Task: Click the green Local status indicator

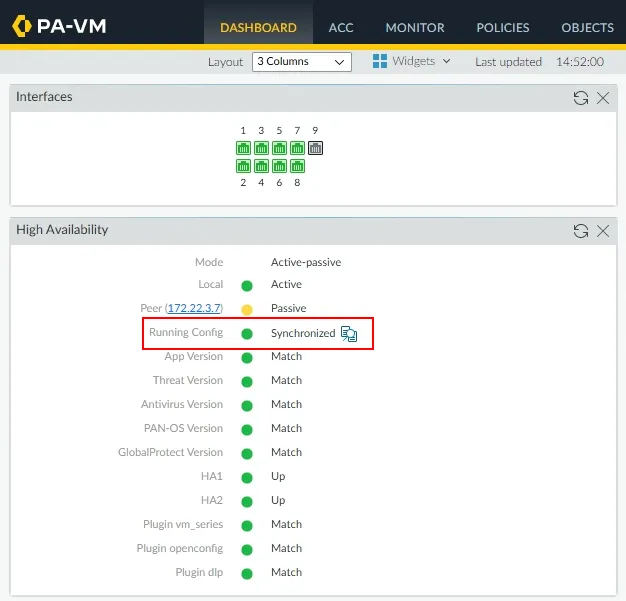Action: pyautogui.click(x=247, y=286)
